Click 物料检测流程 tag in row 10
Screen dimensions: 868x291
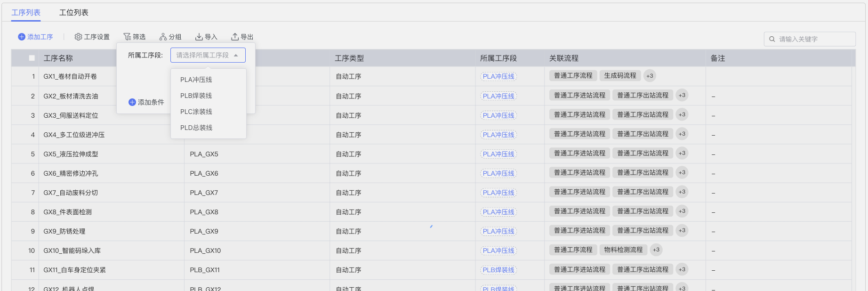(x=623, y=250)
